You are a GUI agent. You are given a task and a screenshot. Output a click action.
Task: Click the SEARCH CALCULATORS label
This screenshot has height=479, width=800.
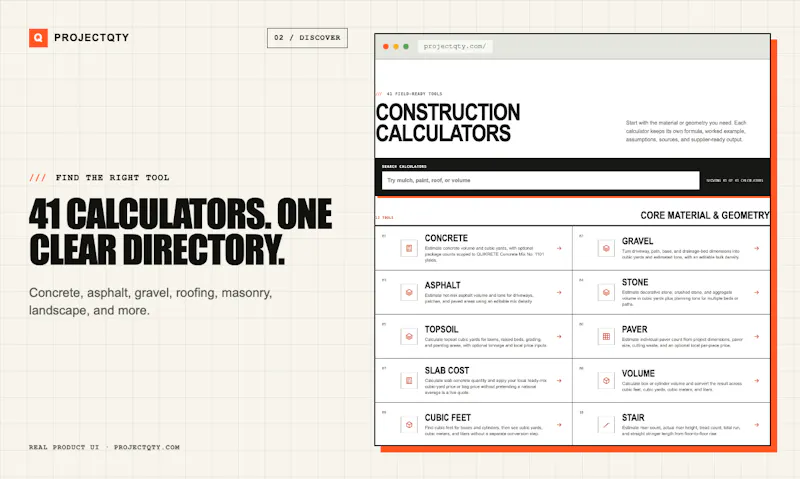(404, 166)
